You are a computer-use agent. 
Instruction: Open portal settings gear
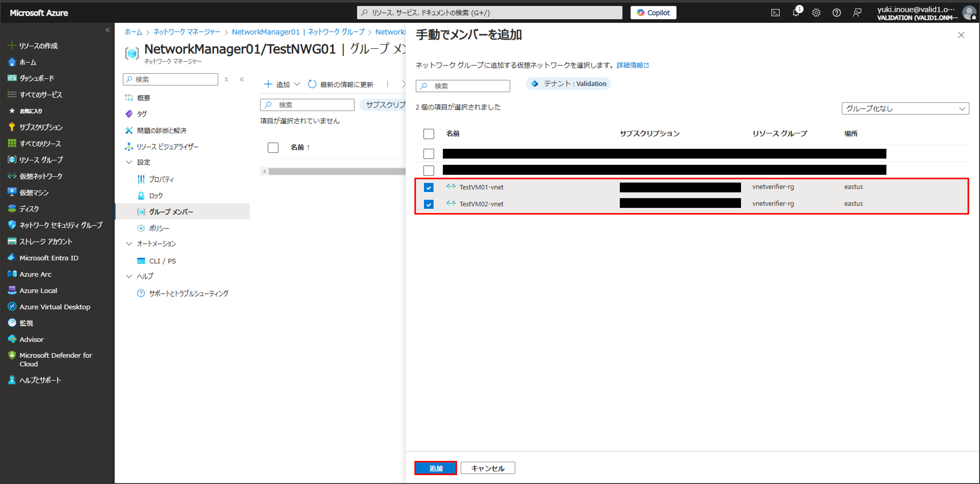(816, 12)
